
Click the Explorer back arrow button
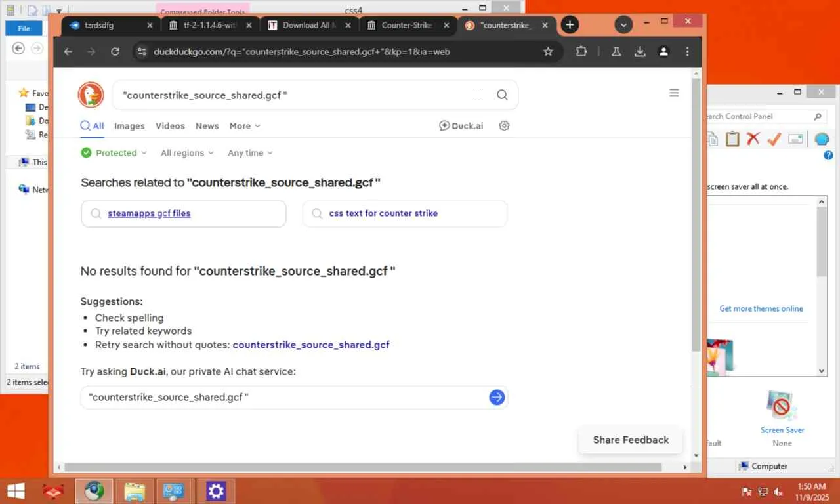(18, 48)
